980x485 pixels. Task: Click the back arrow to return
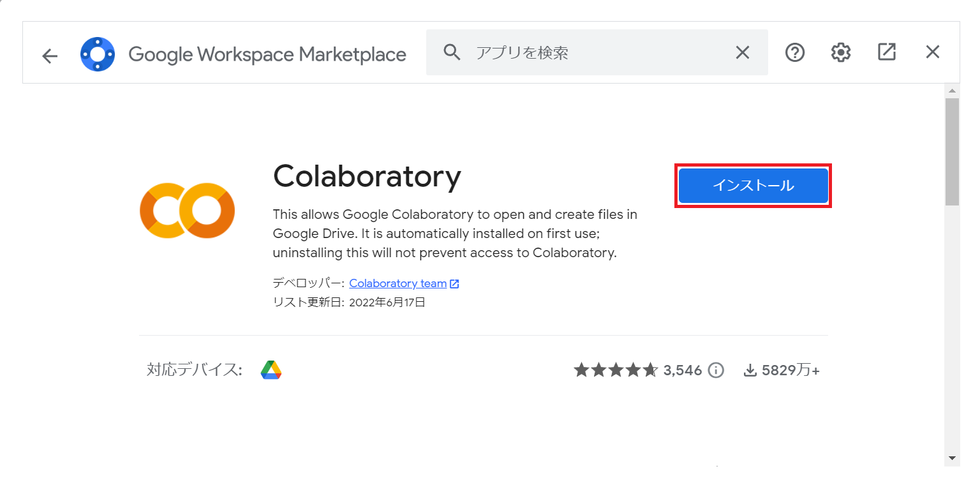[x=49, y=56]
